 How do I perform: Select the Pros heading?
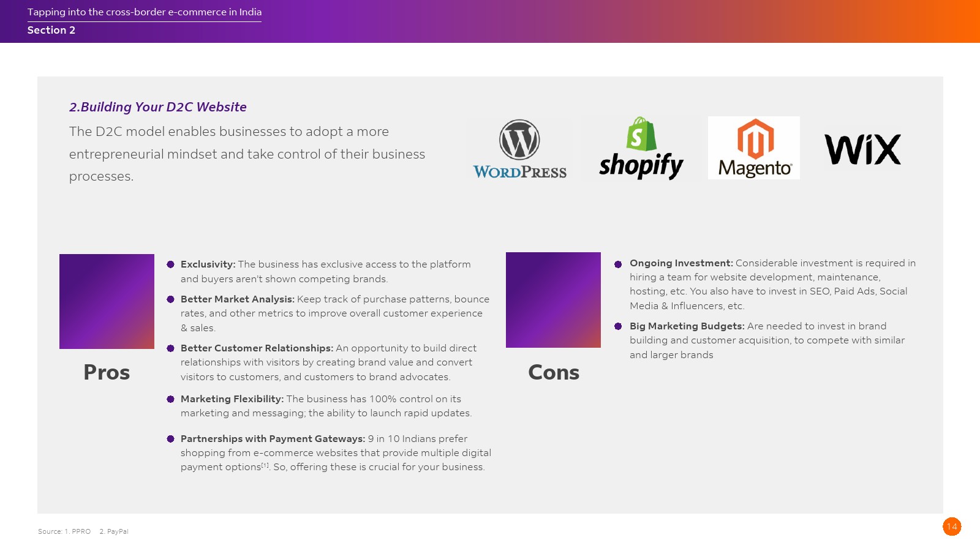107,372
